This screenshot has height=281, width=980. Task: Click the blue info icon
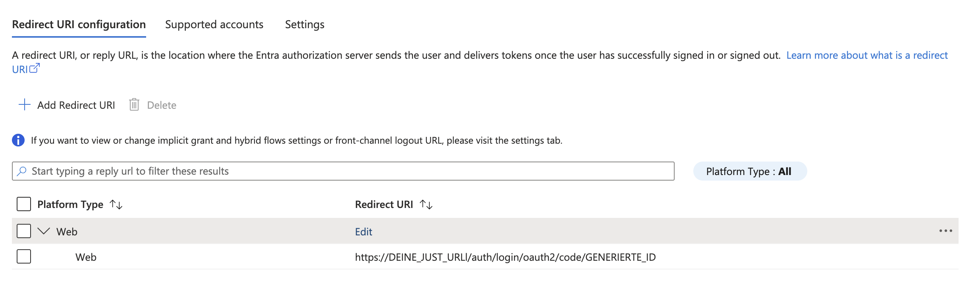coord(18,140)
